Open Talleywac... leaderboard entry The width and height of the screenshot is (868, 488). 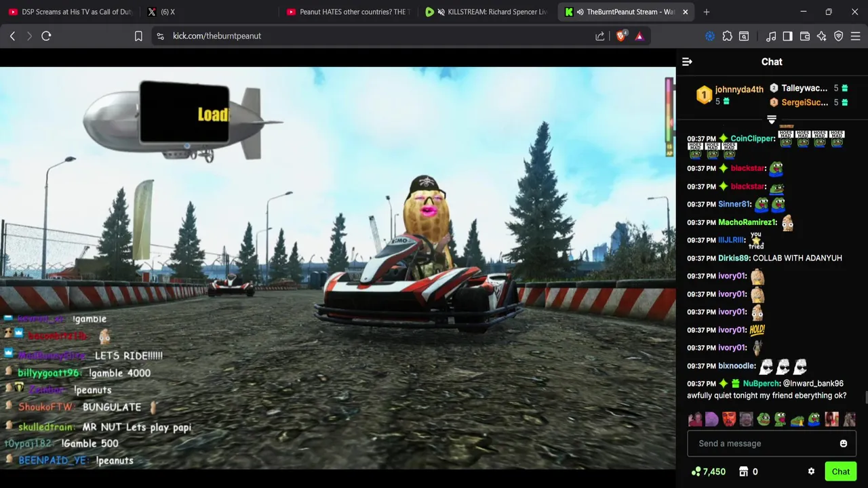[808, 88]
